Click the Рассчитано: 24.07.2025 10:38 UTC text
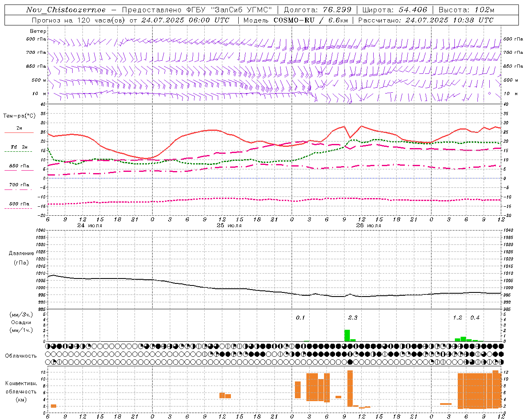 [x=426, y=20]
